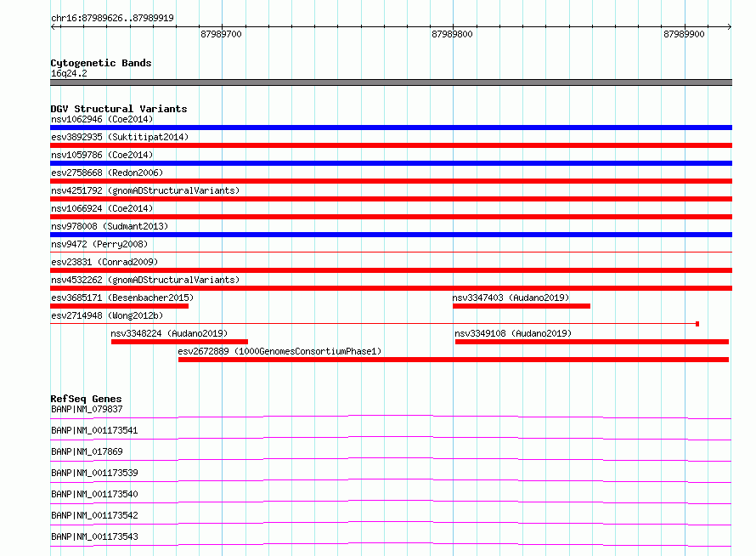Viewport: 756px width, 556px height.
Task: Select variant nsv1059786 (Coe2014) label
Action: coord(102,155)
